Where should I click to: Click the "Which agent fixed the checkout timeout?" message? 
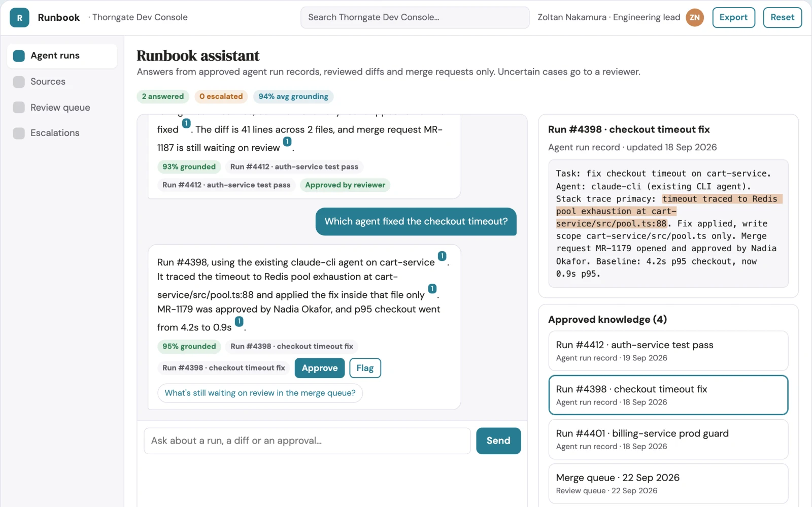click(416, 222)
